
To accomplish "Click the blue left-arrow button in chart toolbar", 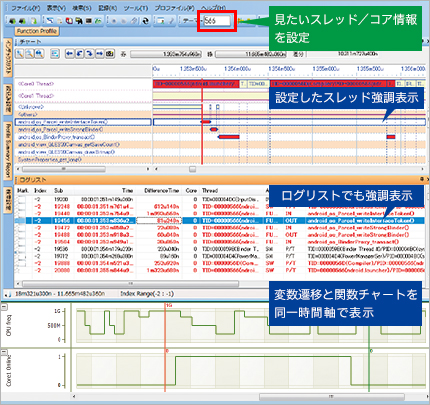I will click(69, 53).
